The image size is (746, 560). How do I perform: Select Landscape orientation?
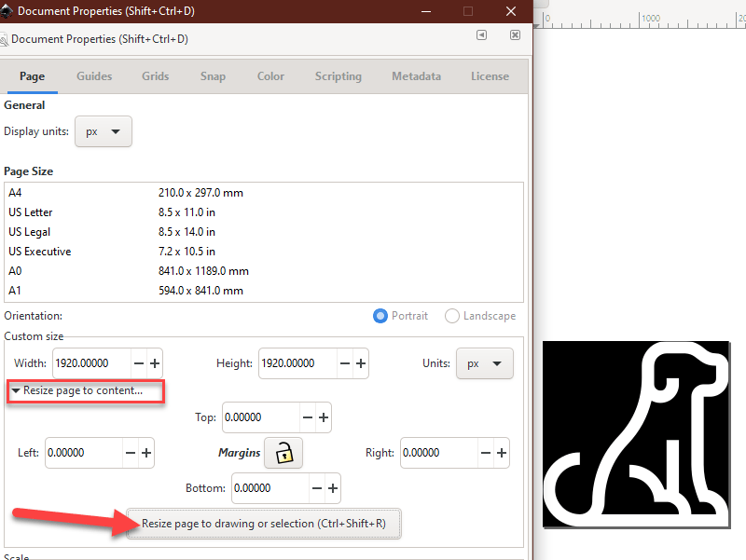(x=452, y=316)
